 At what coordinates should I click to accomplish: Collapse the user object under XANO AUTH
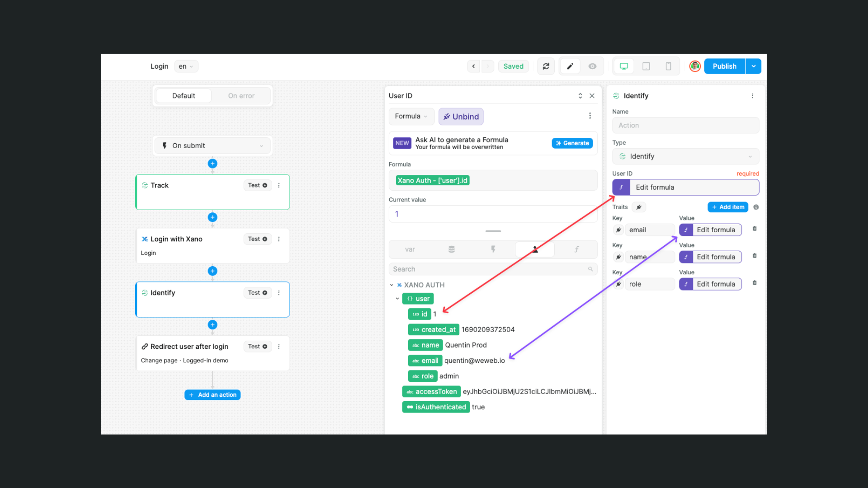[x=398, y=299]
